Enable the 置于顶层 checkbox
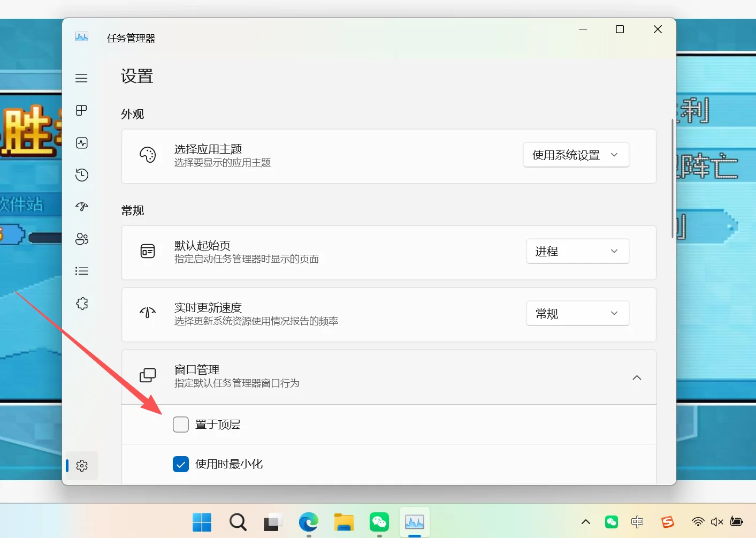The width and height of the screenshot is (756, 538). 181,425
